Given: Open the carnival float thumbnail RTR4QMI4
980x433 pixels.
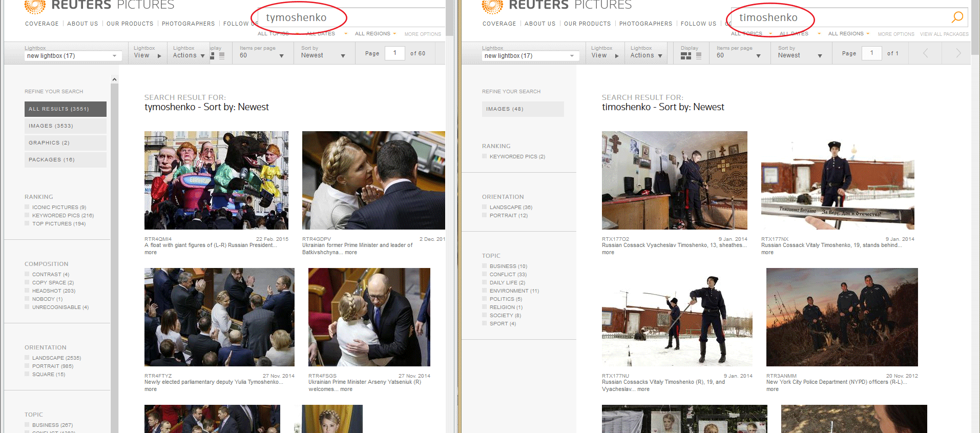Looking at the screenshot, I should (216, 180).
